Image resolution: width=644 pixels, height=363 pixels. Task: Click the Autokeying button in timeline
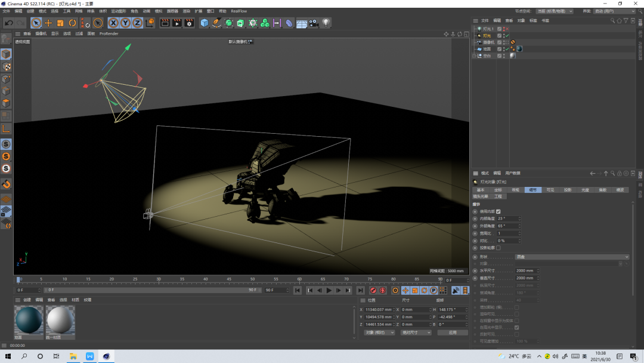[x=382, y=290]
